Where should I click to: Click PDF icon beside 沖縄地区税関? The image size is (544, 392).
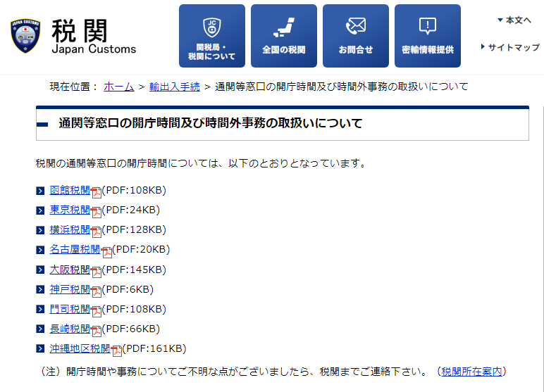[116, 350]
